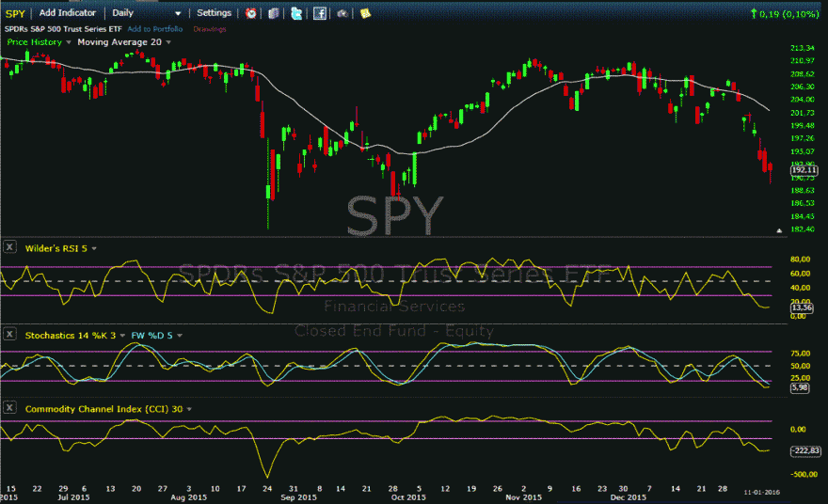Screen dimensions: 828x504
Task: Click the small triangle at price pane bottom-right
Action: coord(779,230)
